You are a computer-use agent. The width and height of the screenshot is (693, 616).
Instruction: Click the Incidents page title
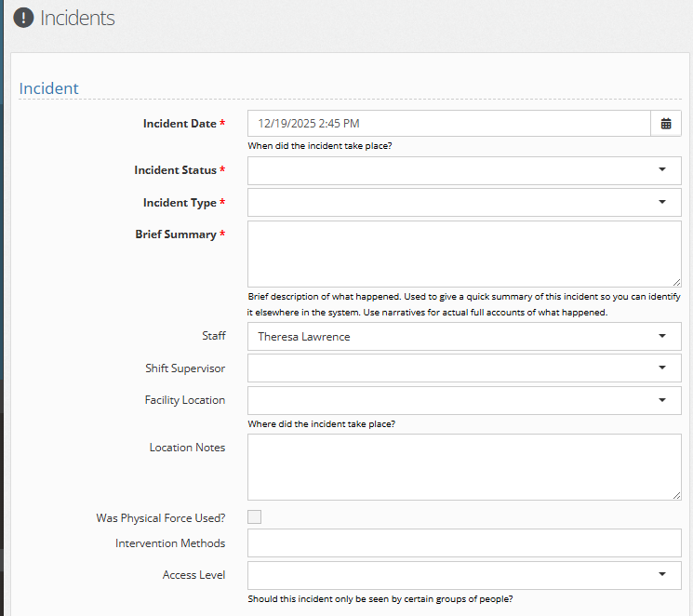pos(77,18)
